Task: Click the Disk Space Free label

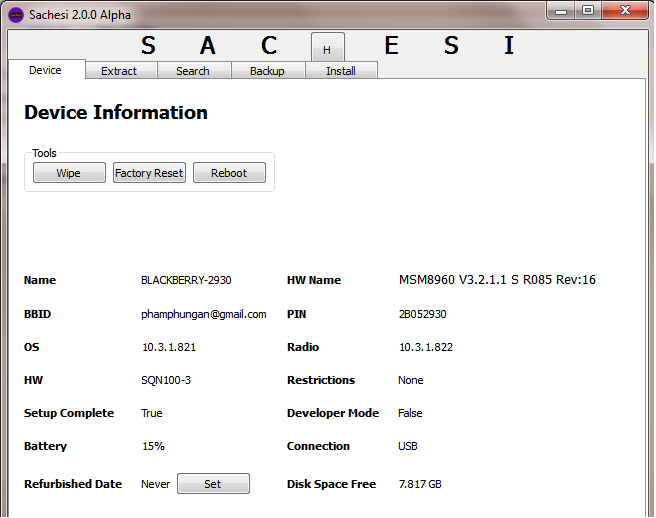Action: tap(331, 484)
